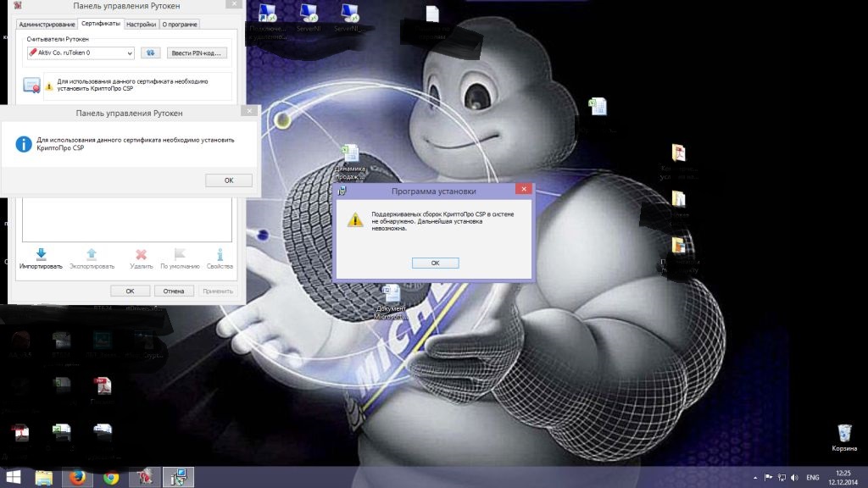868x488 pixels.
Task: Open File Explorer from the taskbar
Action: coord(45,477)
